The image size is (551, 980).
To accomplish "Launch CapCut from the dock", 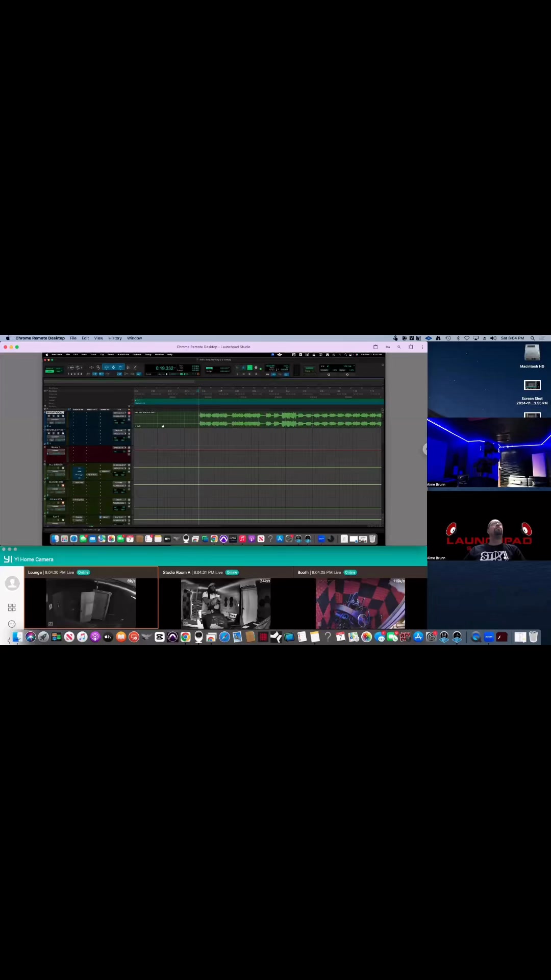I will [x=160, y=637].
